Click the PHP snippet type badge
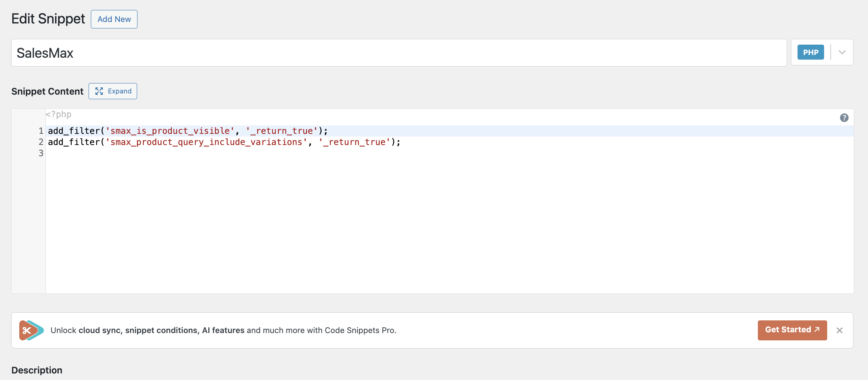Image resolution: width=868 pixels, height=380 pixels. [811, 52]
